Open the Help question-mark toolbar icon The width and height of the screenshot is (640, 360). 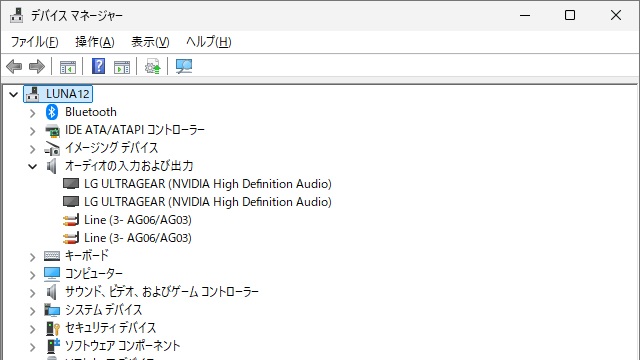pyautogui.click(x=98, y=66)
